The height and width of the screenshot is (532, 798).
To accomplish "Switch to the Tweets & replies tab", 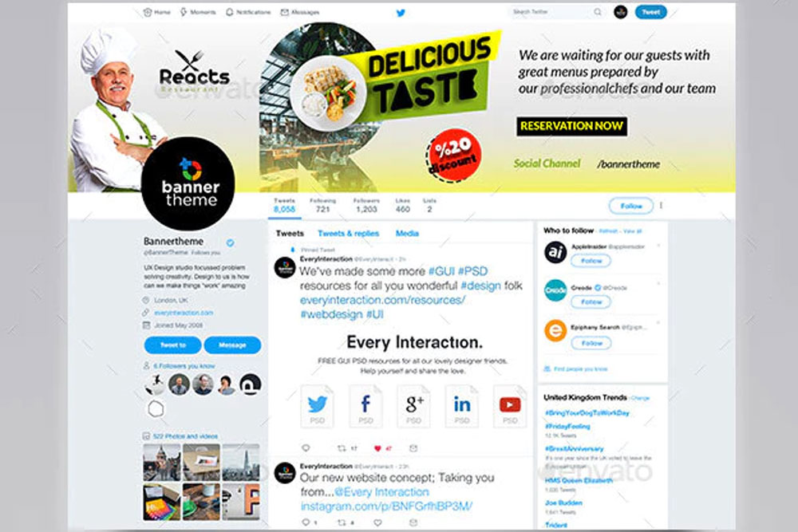I will 348,234.
